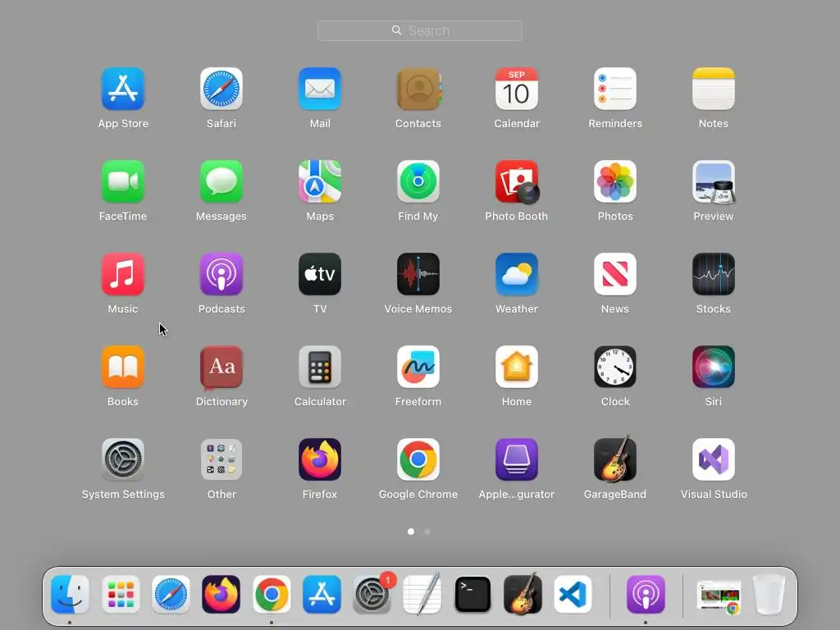The image size is (840, 630).
Task: Open Books app
Action: click(x=123, y=367)
